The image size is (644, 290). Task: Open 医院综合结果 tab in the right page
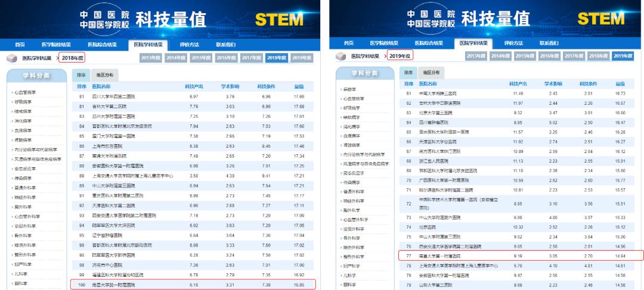click(x=429, y=43)
